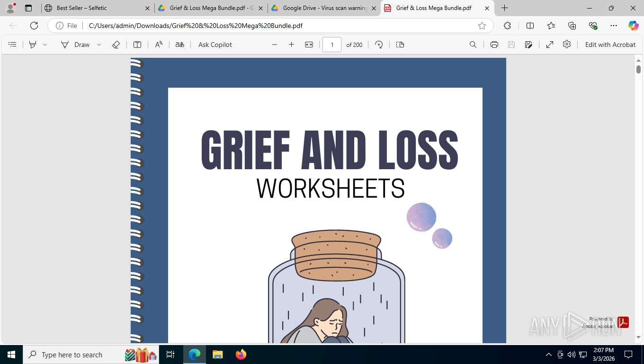Screen dimensions: 644x364
Task: Open browser Extensions
Action: click(508, 26)
